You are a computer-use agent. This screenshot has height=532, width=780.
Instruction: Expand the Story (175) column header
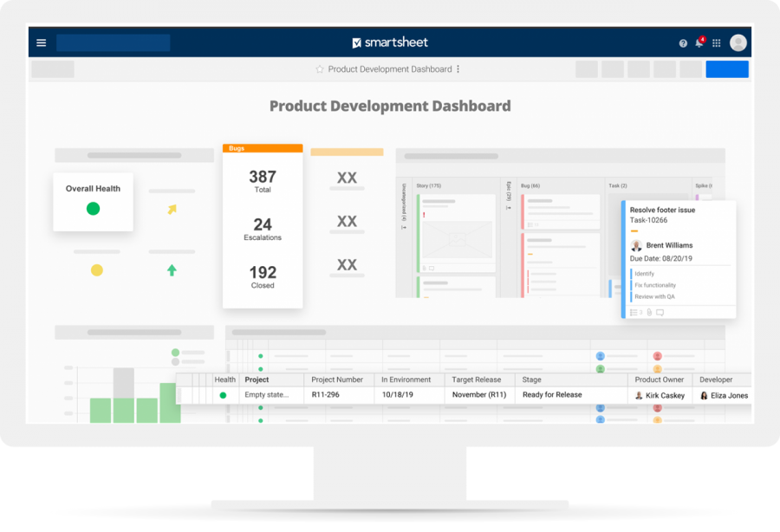coord(429,185)
